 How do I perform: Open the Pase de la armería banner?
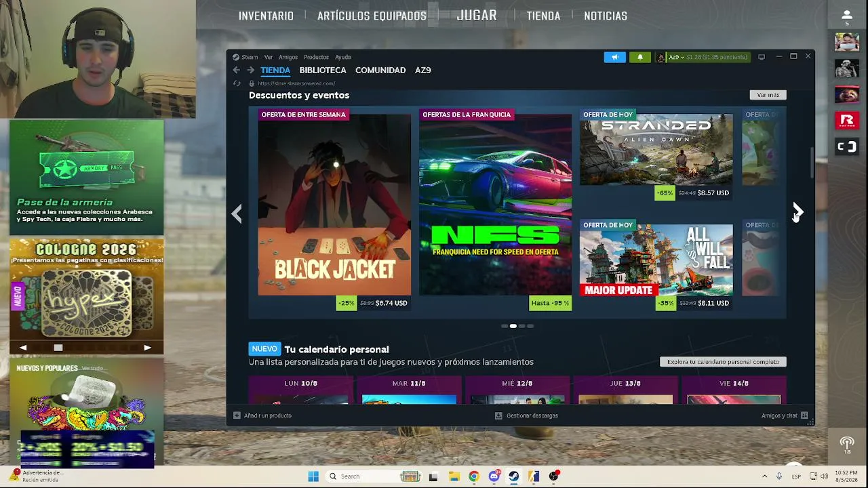(87, 178)
